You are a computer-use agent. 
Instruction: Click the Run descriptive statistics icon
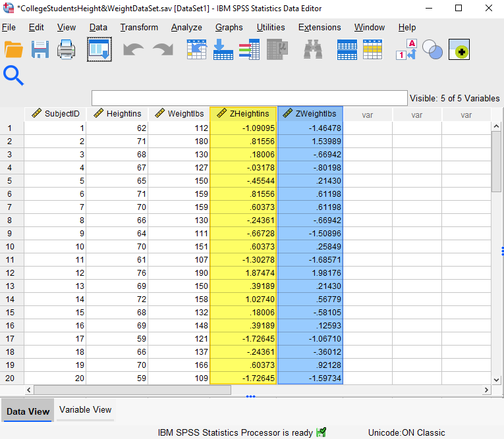click(277, 49)
